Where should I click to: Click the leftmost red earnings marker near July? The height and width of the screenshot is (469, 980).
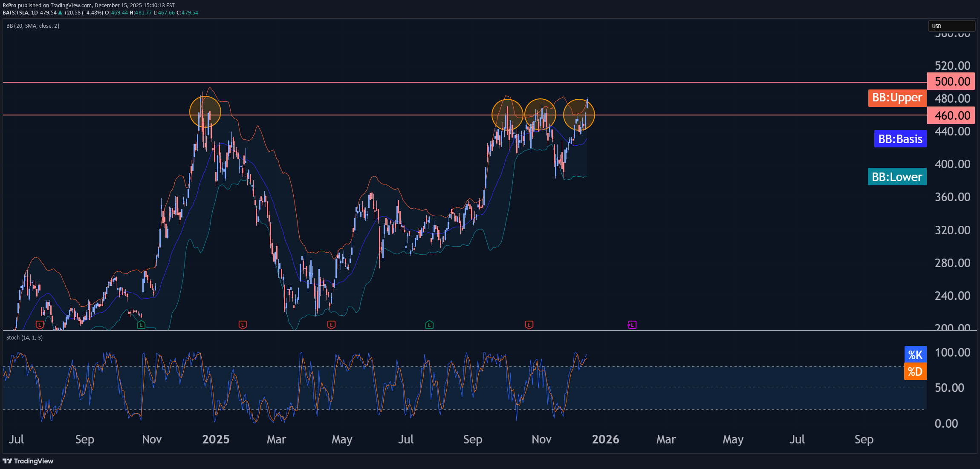[x=40, y=325]
